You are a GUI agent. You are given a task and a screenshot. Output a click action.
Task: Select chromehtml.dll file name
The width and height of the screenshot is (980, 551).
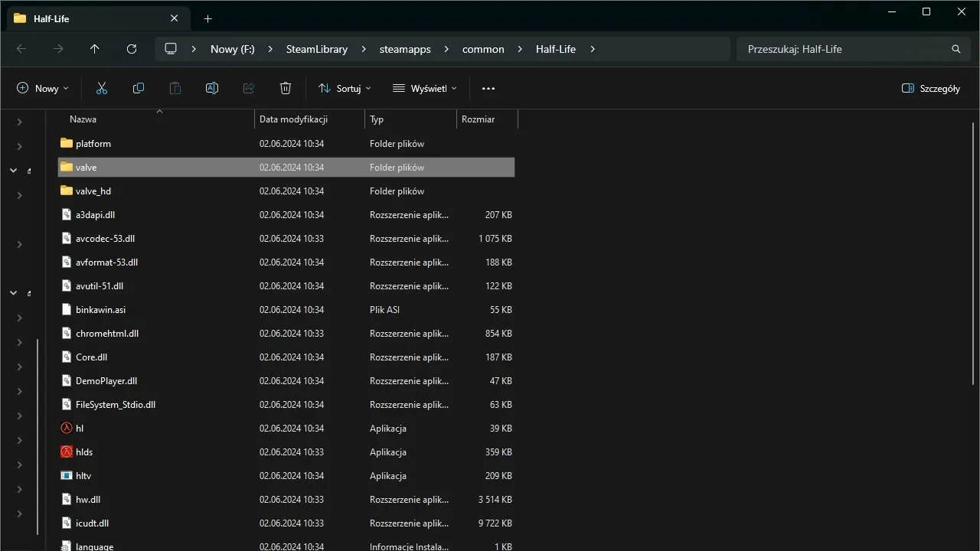click(107, 334)
